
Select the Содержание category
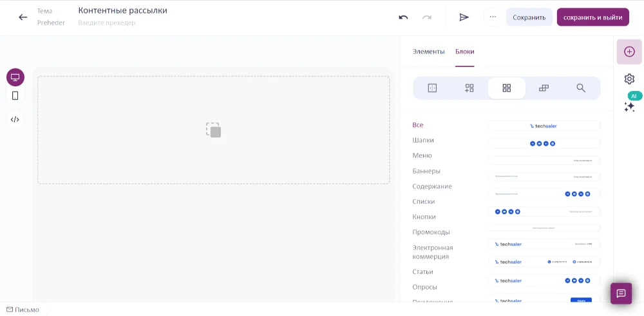[x=432, y=186]
